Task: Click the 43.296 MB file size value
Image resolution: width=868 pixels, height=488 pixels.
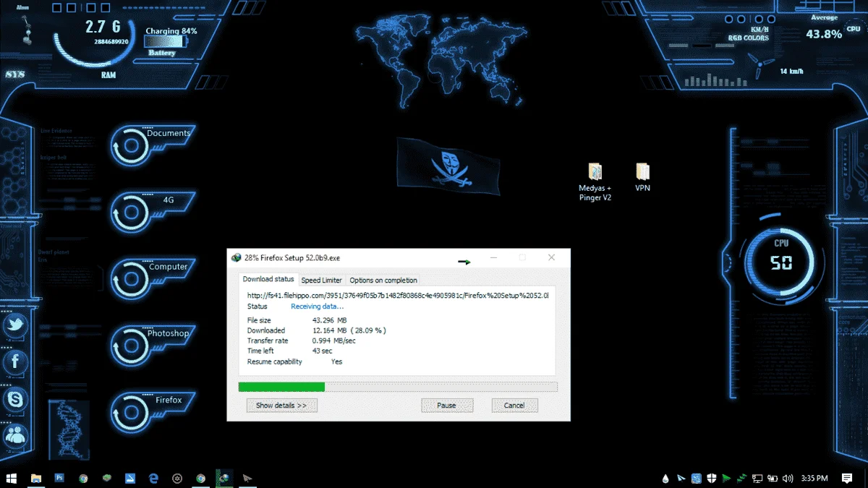Action: point(329,320)
